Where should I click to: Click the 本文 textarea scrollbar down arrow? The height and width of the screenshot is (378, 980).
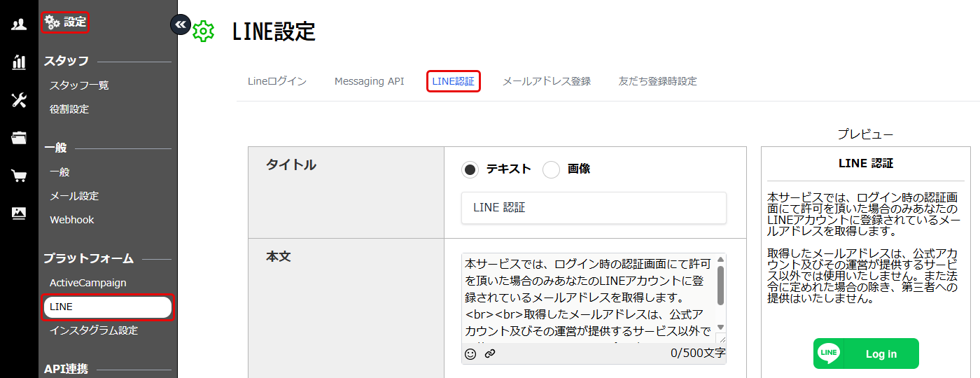[x=720, y=328]
